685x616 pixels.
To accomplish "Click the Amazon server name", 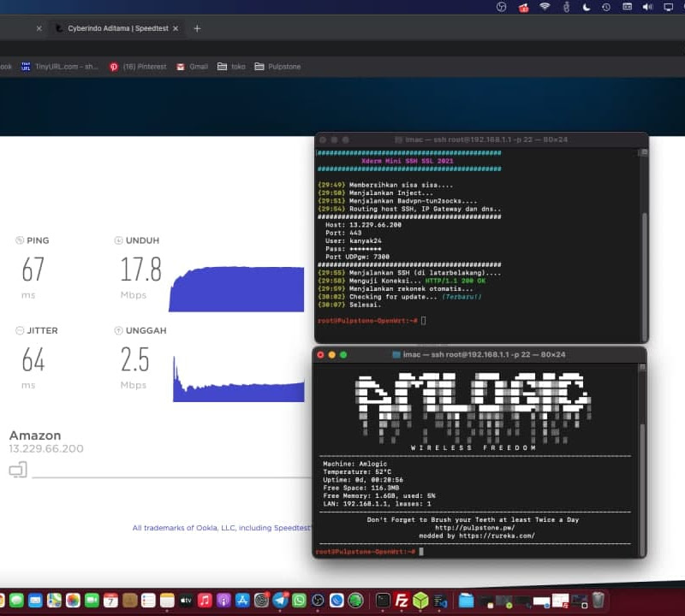I will click(x=35, y=435).
